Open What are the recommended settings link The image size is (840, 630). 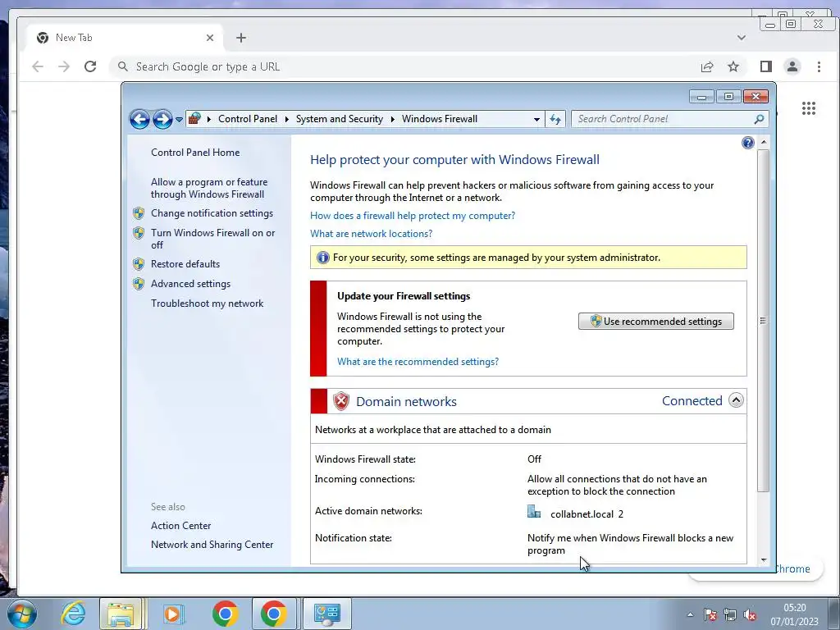click(418, 362)
